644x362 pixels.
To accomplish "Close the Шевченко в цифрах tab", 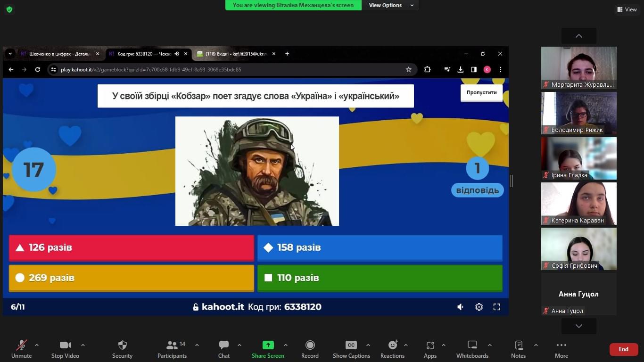I will point(98,54).
